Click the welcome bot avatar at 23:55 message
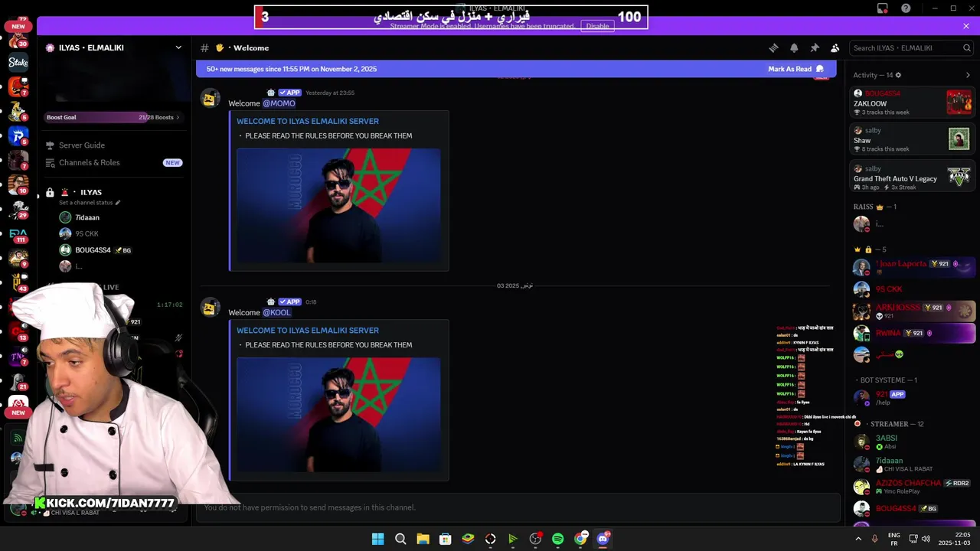The height and width of the screenshot is (551, 980). pos(210,98)
